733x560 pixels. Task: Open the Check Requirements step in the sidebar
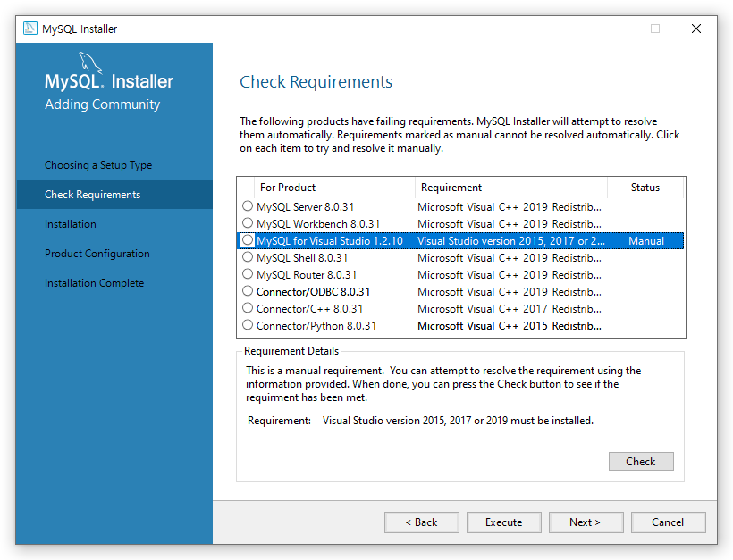[114, 195]
